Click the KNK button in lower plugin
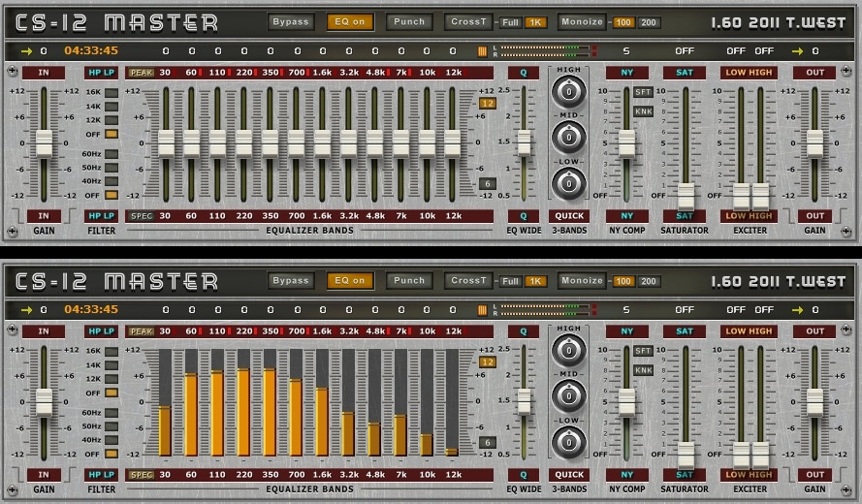This screenshot has height=504, width=862. pos(643,370)
